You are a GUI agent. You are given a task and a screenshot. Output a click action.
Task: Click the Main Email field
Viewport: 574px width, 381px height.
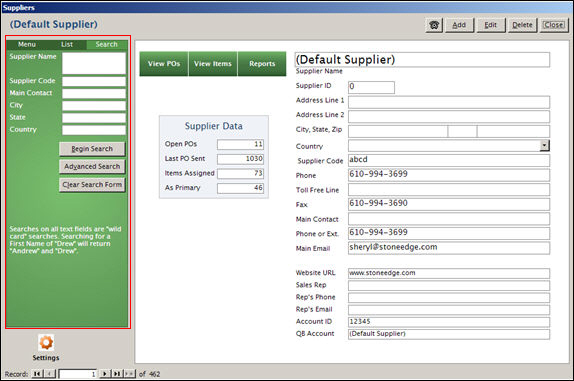[x=449, y=247]
